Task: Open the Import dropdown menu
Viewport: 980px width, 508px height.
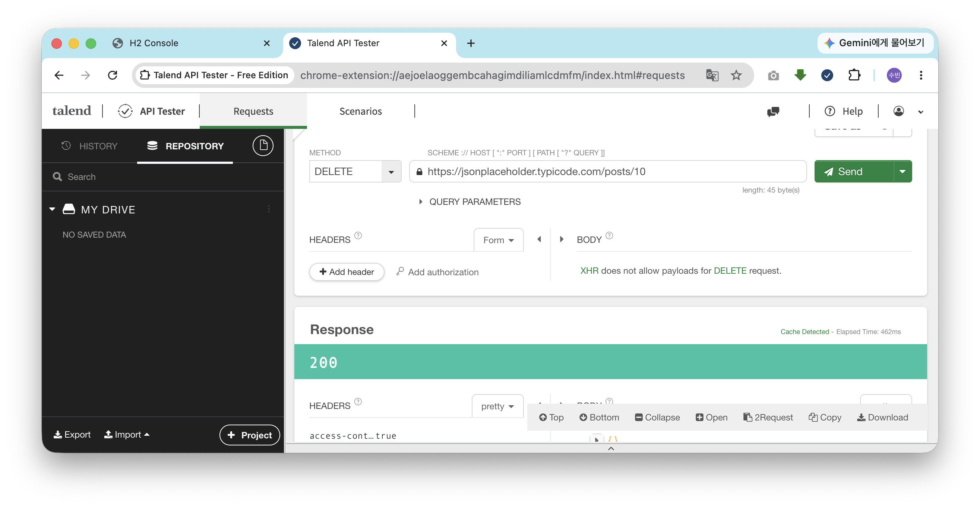Action: tap(127, 435)
